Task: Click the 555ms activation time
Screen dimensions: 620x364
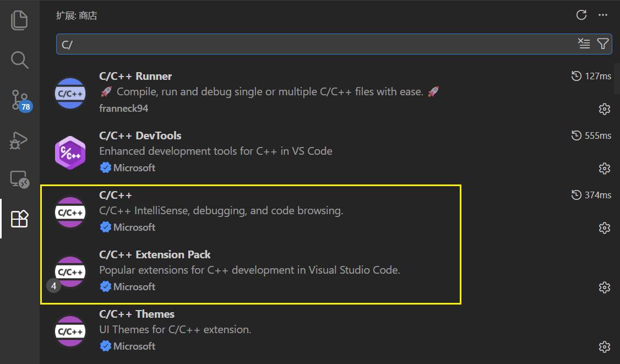Action: 591,135
